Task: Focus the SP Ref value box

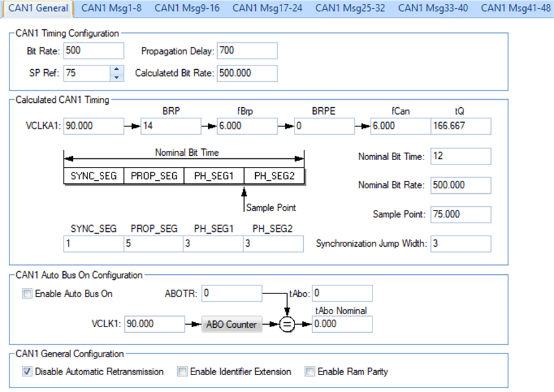Action: pos(85,73)
